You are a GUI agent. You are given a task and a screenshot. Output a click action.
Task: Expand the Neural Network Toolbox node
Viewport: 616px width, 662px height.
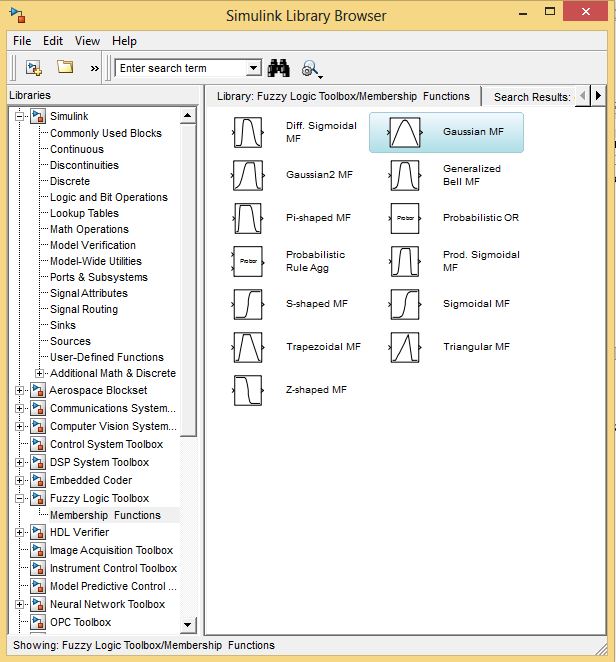[19, 604]
